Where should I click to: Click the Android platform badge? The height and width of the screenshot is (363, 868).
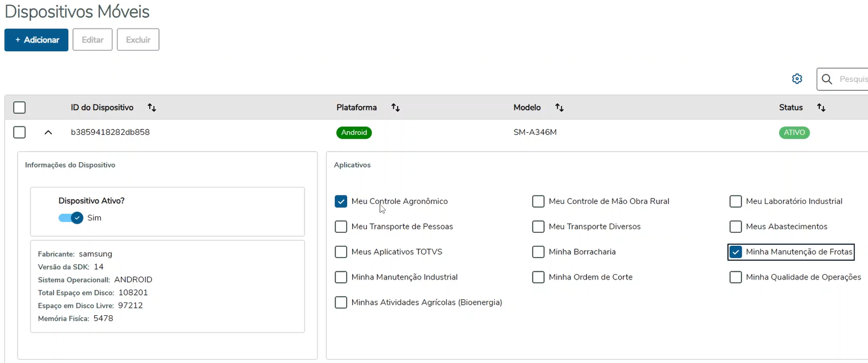click(x=354, y=133)
